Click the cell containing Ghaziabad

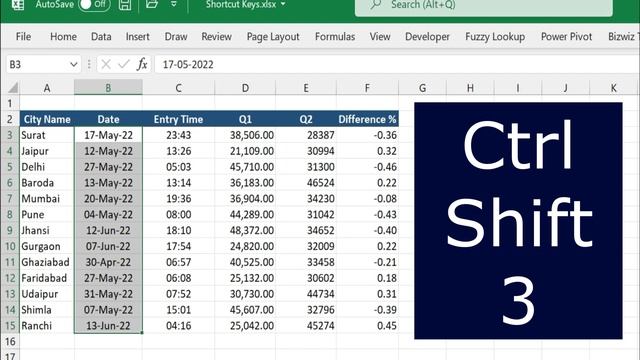coord(47,262)
